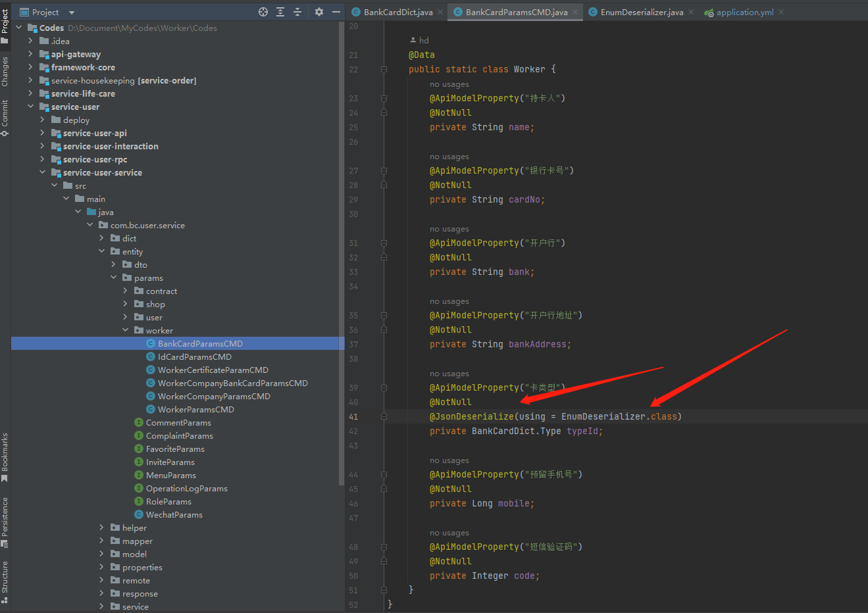Open the Persistence tool window
Image resolution: width=868 pixels, height=613 pixels.
tap(5, 522)
